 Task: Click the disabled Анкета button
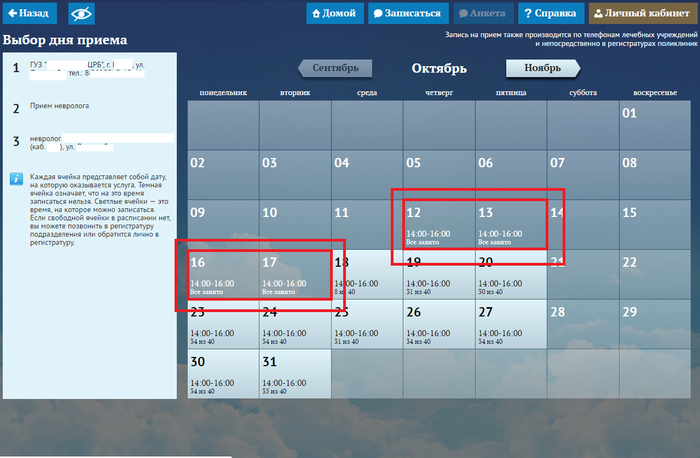(480, 14)
